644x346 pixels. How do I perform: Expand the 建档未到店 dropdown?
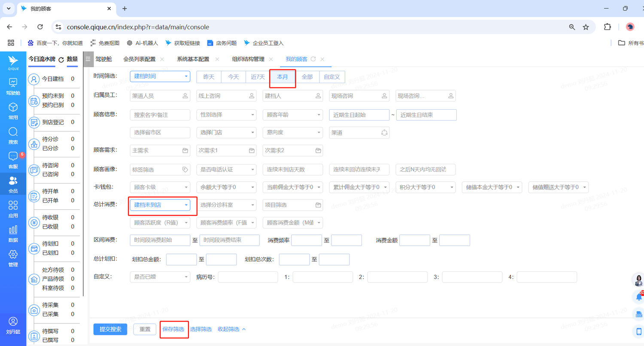coord(160,205)
